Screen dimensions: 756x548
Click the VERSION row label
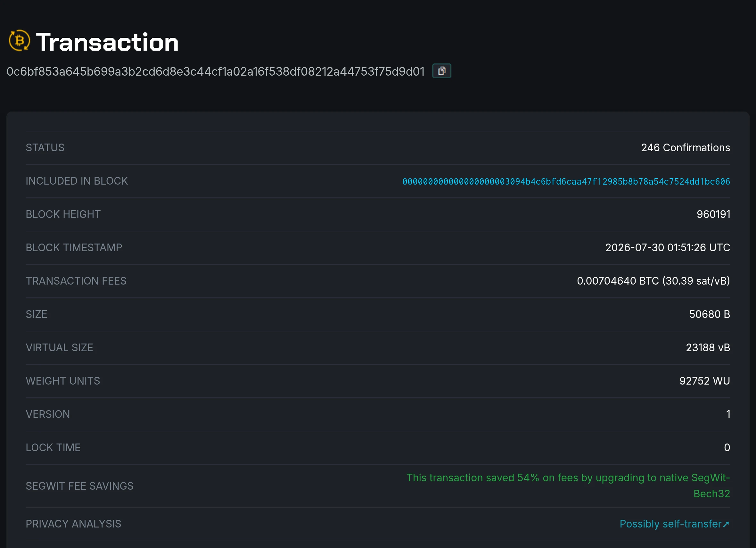pos(48,414)
